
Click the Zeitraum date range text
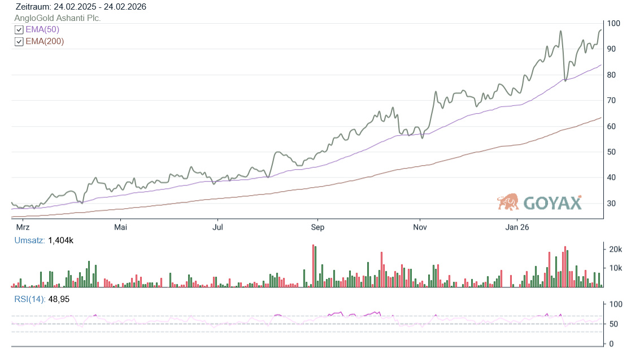[x=81, y=7]
